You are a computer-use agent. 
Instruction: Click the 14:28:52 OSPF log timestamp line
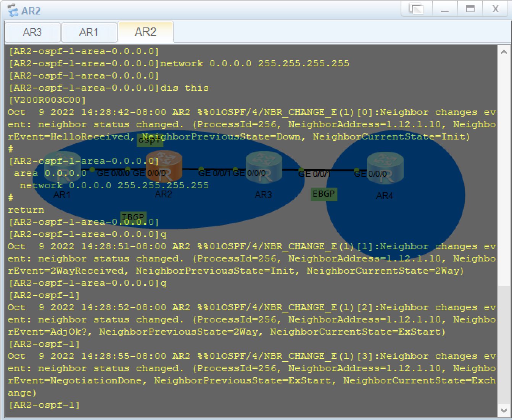[252, 307]
